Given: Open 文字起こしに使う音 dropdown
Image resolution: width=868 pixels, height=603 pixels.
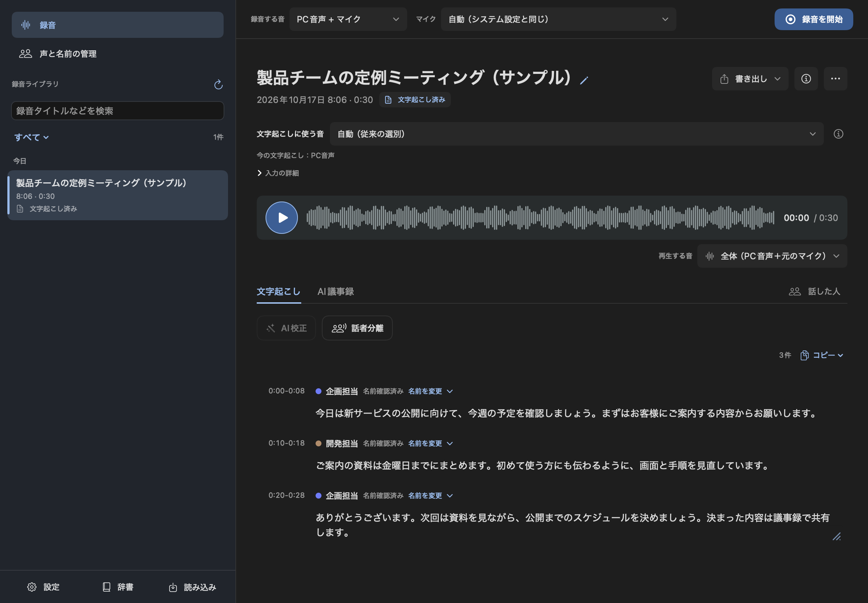Looking at the screenshot, I should (x=576, y=134).
